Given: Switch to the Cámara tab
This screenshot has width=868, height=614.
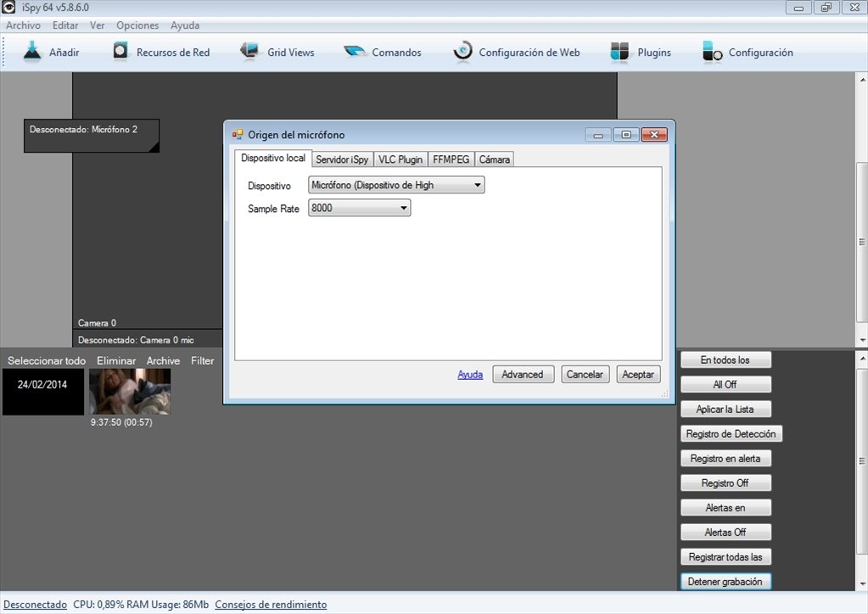Looking at the screenshot, I should (x=495, y=159).
